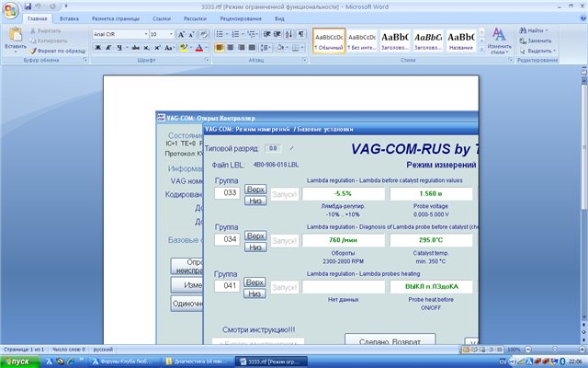Open Microsoft Office Word help
Screen dimensions: 588x368
[x=583, y=18]
